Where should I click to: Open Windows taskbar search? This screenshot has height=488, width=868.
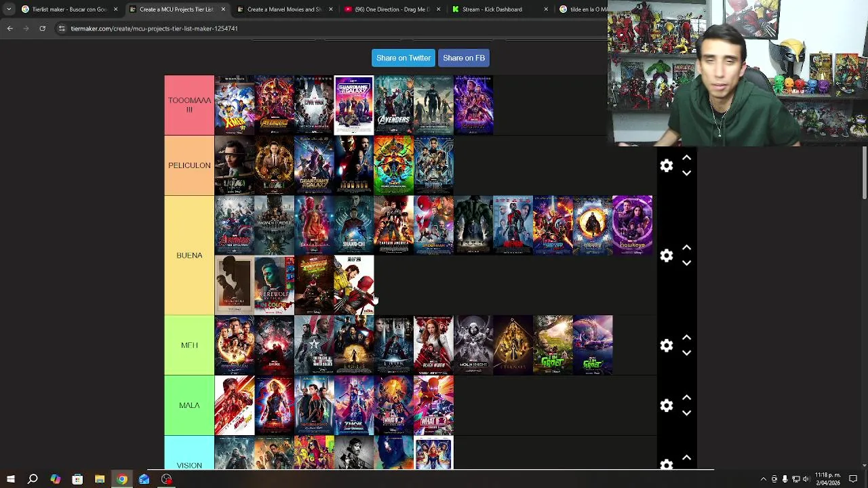coord(33,479)
